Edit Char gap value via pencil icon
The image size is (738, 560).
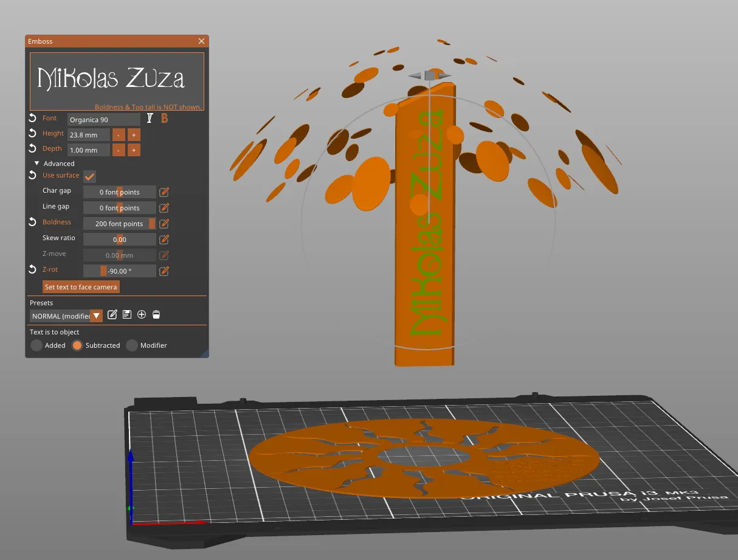pyautogui.click(x=164, y=192)
